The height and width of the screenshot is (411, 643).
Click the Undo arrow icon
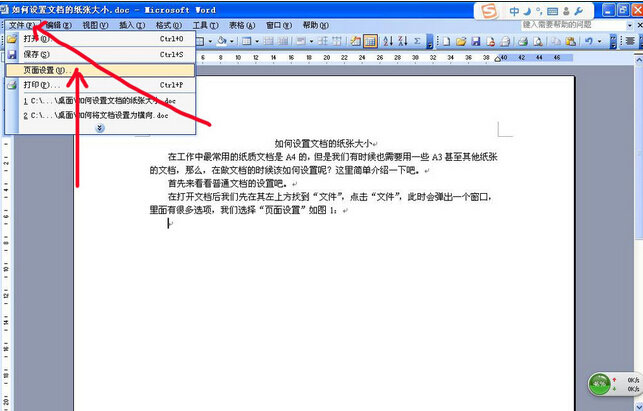click(589, 41)
